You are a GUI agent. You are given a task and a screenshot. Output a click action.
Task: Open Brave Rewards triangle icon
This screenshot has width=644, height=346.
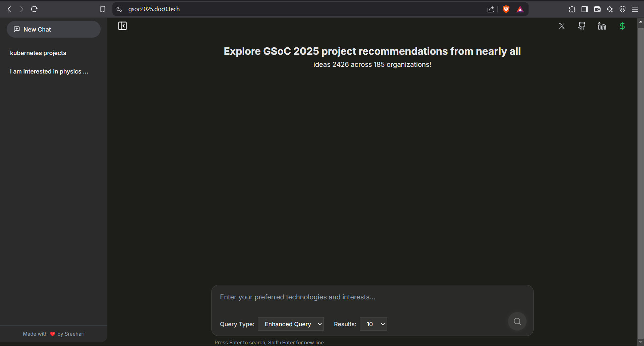click(520, 9)
